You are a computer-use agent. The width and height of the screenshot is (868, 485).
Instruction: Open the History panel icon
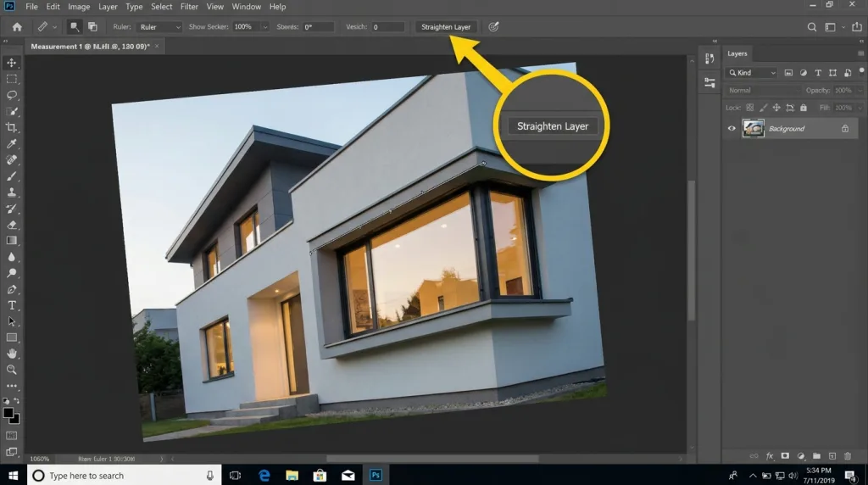coord(709,59)
